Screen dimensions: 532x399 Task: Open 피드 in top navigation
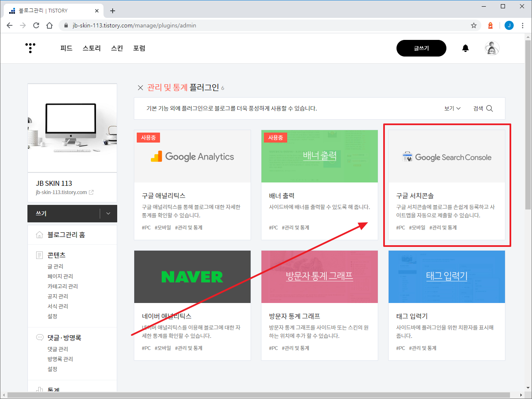[x=66, y=48]
